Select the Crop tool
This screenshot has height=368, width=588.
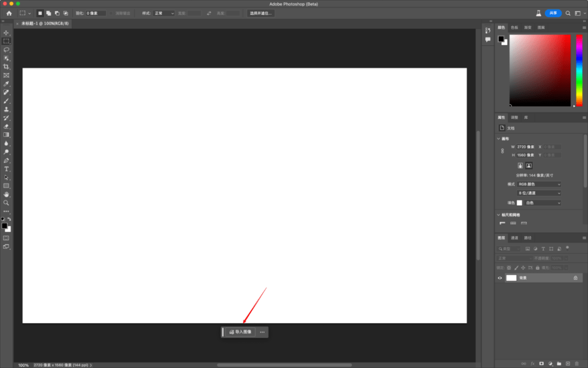[7, 67]
